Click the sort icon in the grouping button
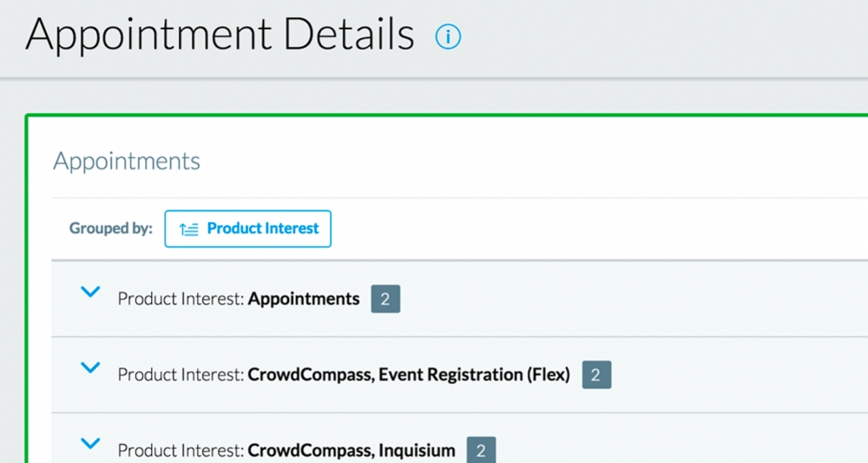The image size is (868, 463). point(188,229)
